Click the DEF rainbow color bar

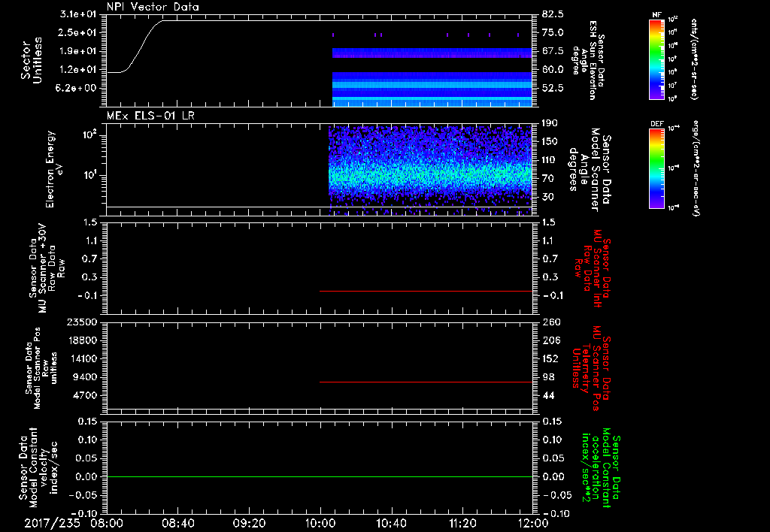click(657, 168)
